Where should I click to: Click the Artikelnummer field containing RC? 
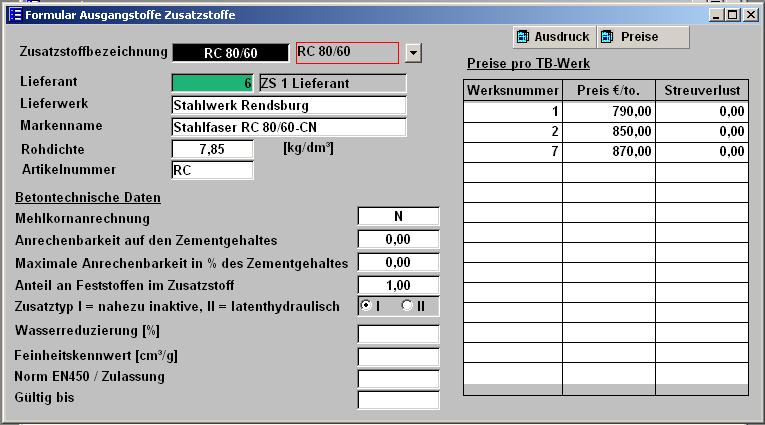pyautogui.click(x=212, y=170)
